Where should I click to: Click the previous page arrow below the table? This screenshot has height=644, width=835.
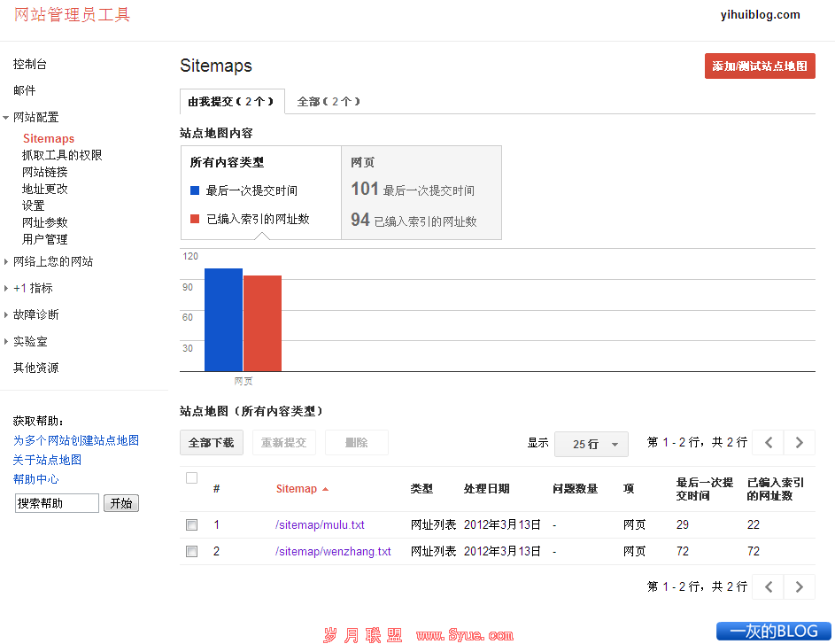768,586
